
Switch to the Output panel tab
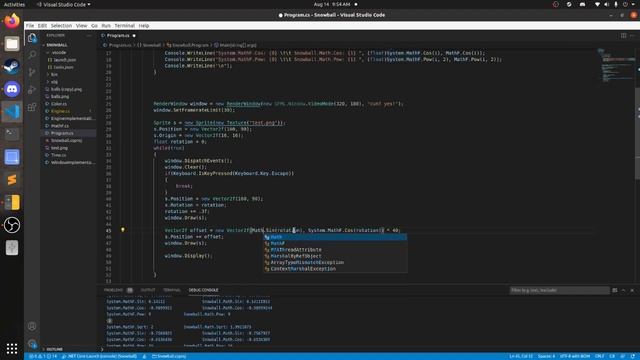point(148,290)
